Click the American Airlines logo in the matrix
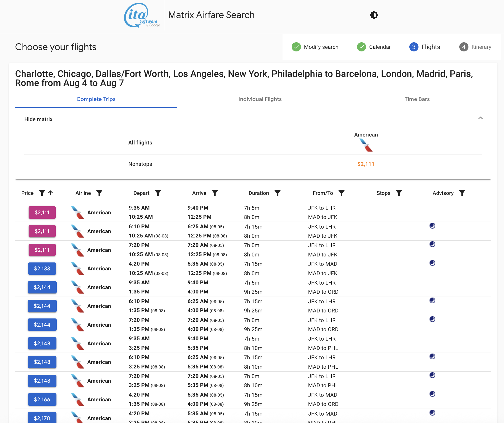 point(366,145)
